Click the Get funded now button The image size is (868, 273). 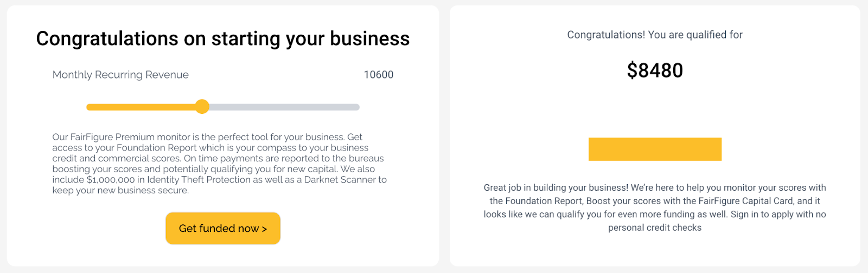223,229
